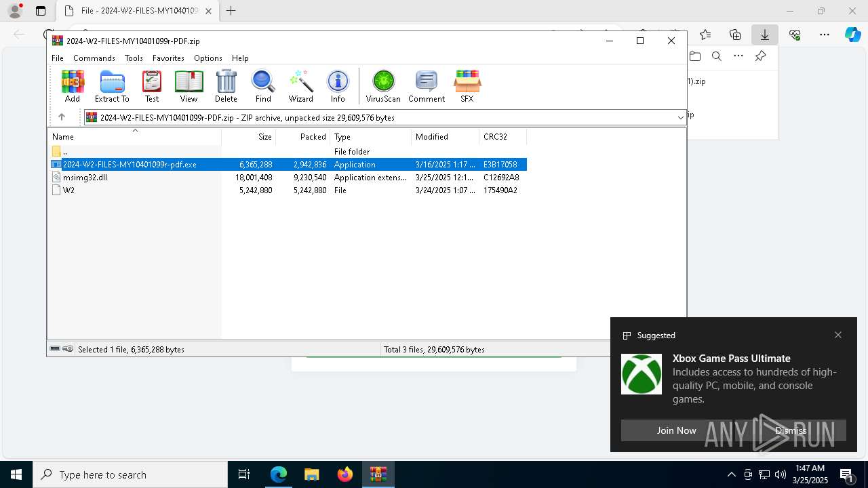
Task: Open the Options menu
Action: (x=208, y=58)
